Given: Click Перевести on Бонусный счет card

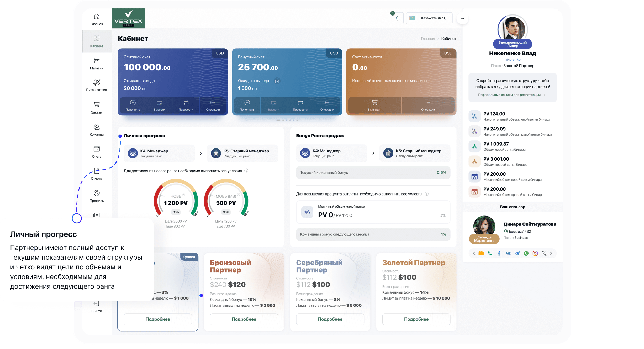Looking at the screenshot, I should 300,105.
